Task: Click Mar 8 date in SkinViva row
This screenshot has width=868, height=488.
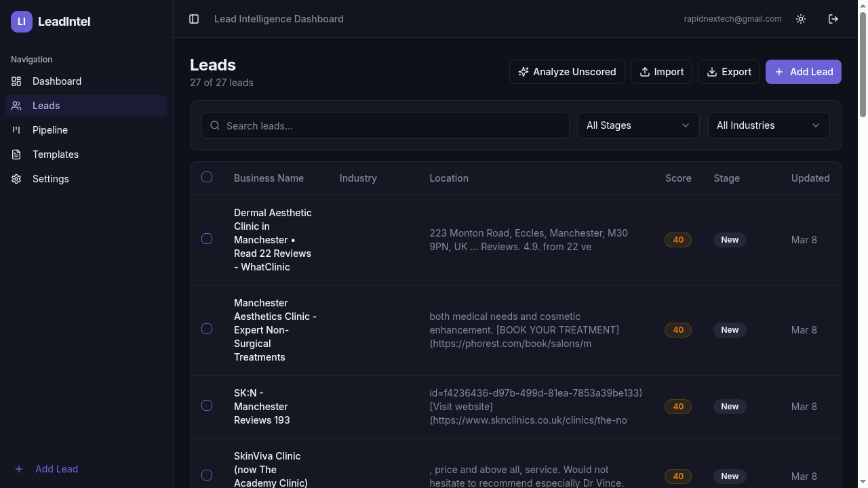Action: (804, 476)
